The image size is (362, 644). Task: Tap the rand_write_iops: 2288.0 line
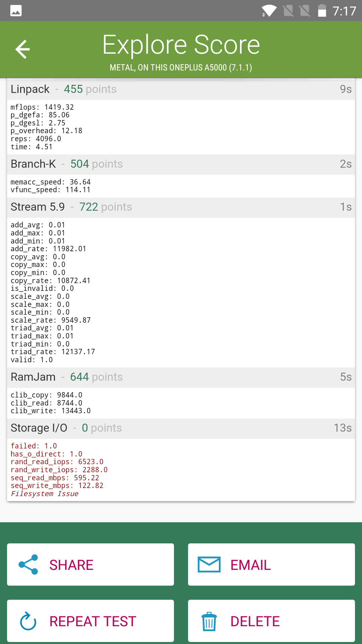[59, 470]
